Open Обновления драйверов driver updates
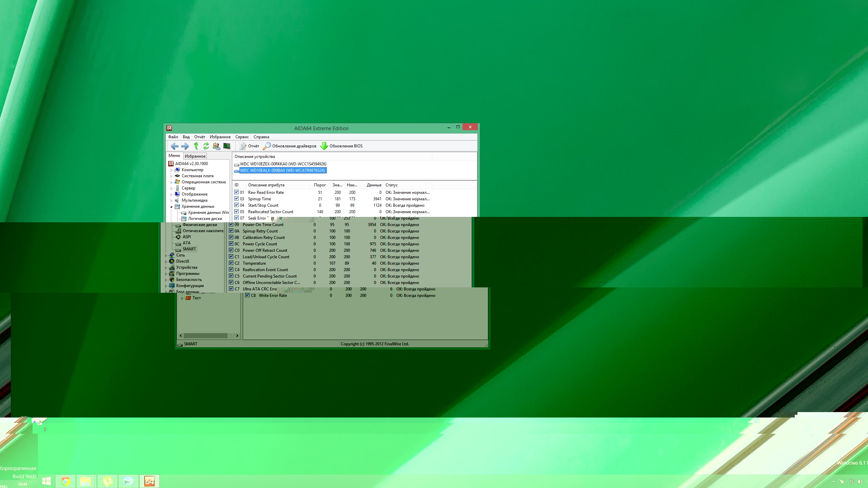The height and width of the screenshot is (488, 868). click(x=290, y=146)
